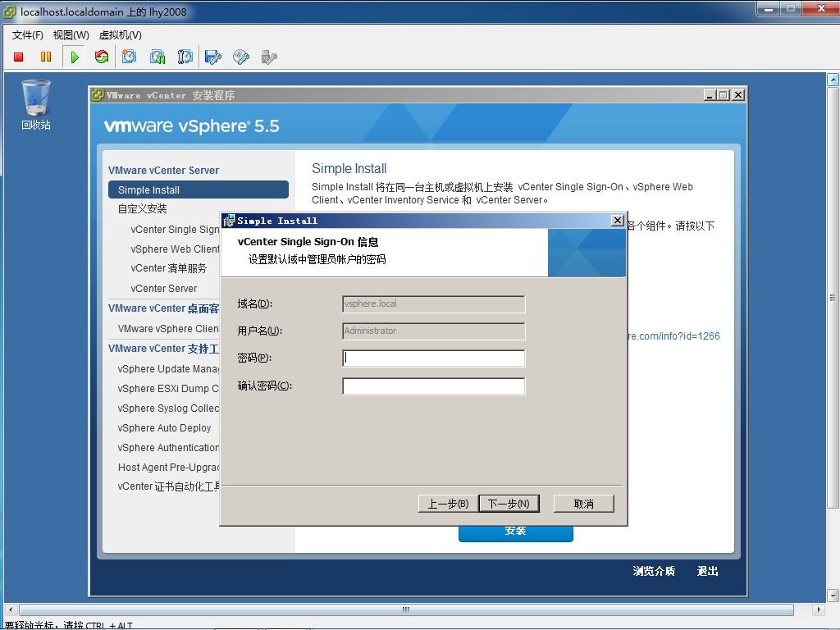Image resolution: width=840 pixels, height=630 pixels.
Task: Click the VMware vCenter 支持工具 heading
Action: click(x=163, y=349)
